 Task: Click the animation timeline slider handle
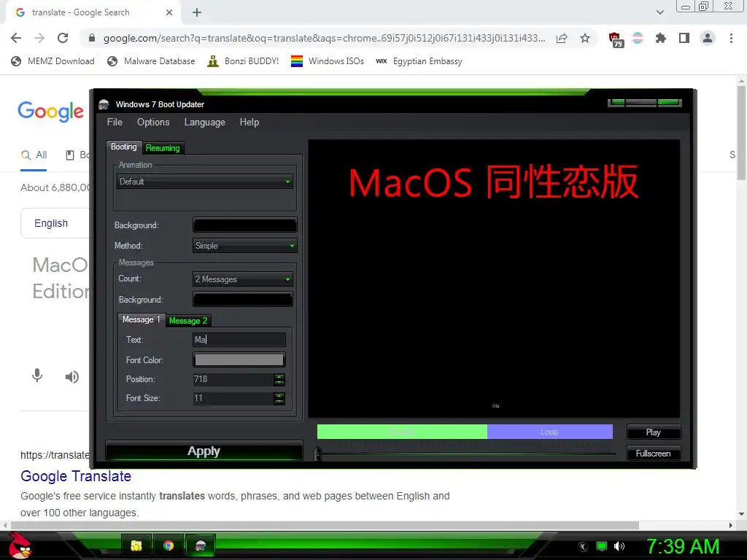click(318, 454)
